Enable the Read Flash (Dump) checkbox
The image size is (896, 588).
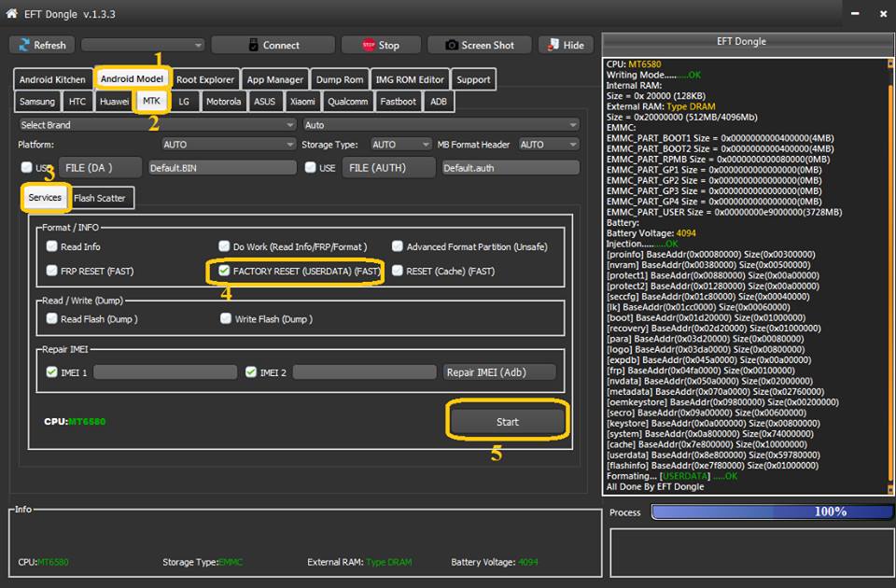(x=52, y=318)
